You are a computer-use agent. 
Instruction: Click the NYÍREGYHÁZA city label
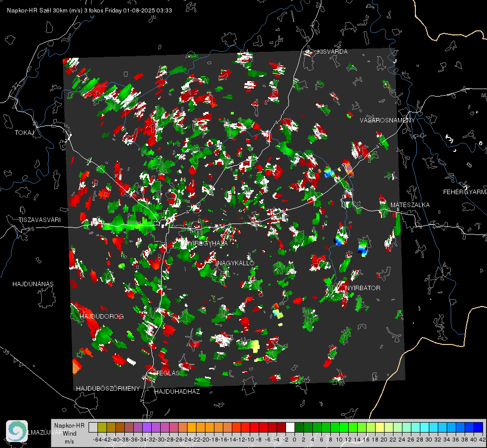(x=206, y=243)
